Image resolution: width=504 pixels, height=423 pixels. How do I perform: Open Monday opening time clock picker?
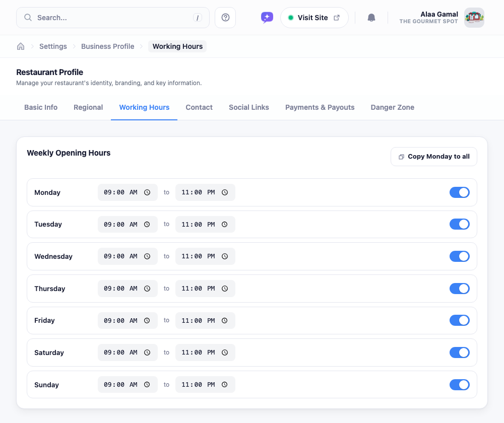(x=147, y=192)
